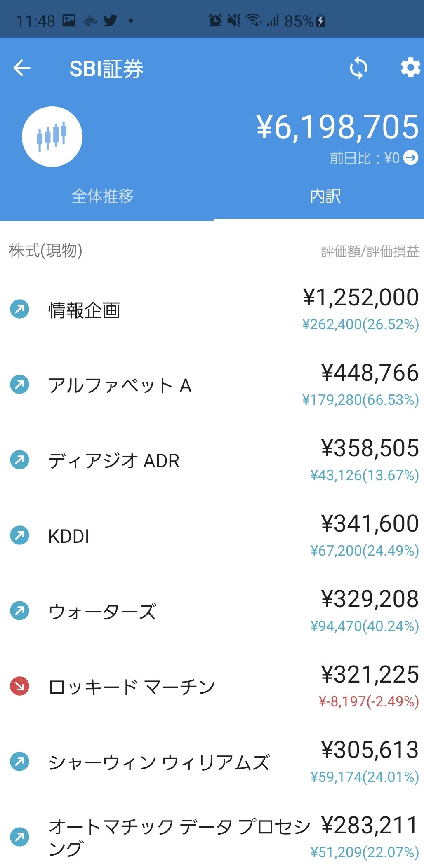Tap up-trend icon beside KDDI
This screenshot has width=424, height=868.
point(19,535)
